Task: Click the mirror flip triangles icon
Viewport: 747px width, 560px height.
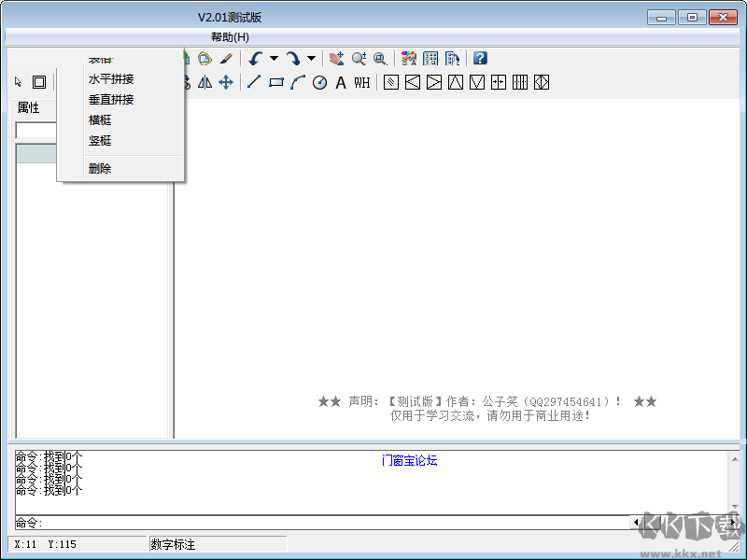Action: coord(204,82)
